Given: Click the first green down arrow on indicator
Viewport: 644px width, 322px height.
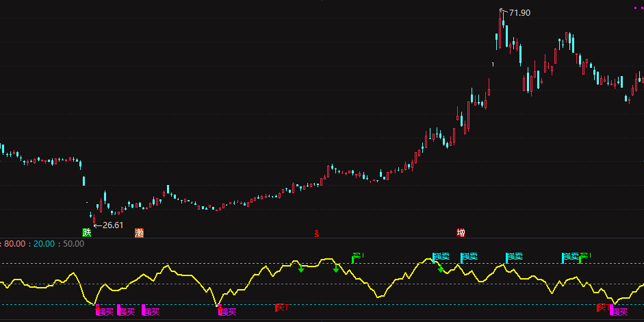Looking at the screenshot, I should coord(301,269).
